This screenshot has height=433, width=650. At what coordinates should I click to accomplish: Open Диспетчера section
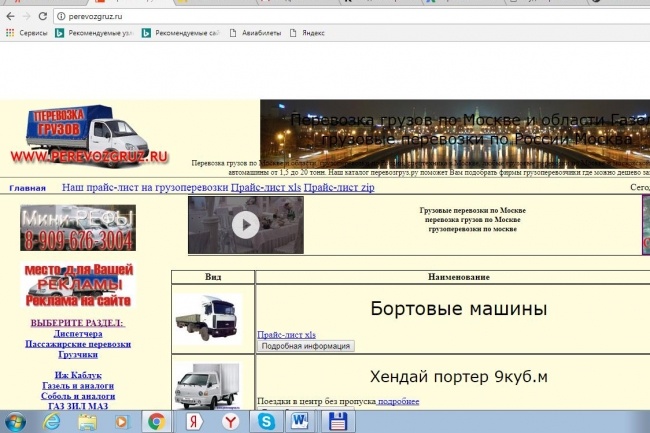click(78, 334)
